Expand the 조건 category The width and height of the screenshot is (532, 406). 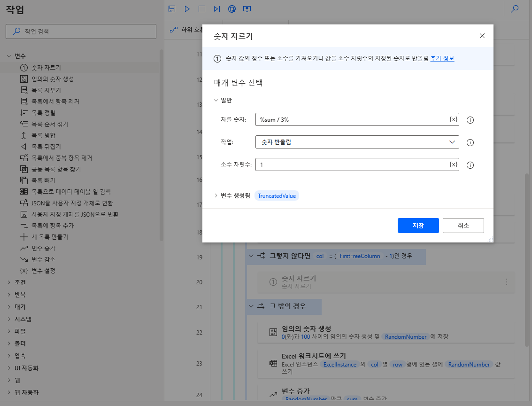point(9,282)
